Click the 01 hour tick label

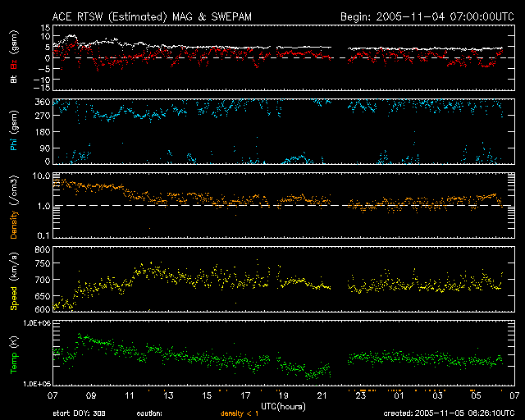point(398,396)
